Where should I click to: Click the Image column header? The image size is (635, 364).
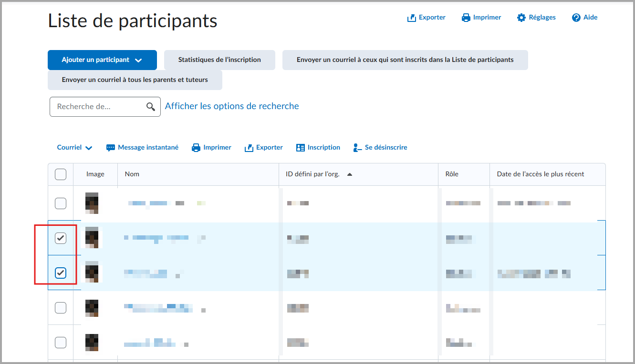95,174
